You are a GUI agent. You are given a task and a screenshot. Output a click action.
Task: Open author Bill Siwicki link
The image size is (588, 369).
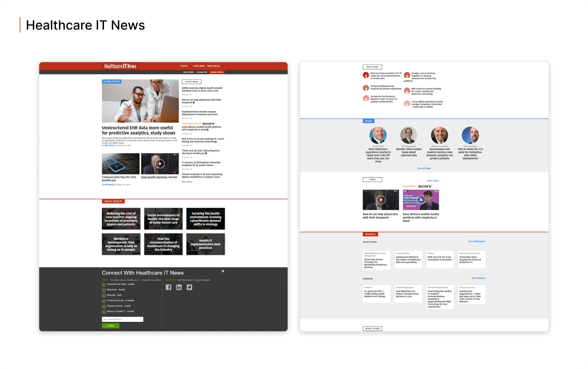(x=109, y=185)
